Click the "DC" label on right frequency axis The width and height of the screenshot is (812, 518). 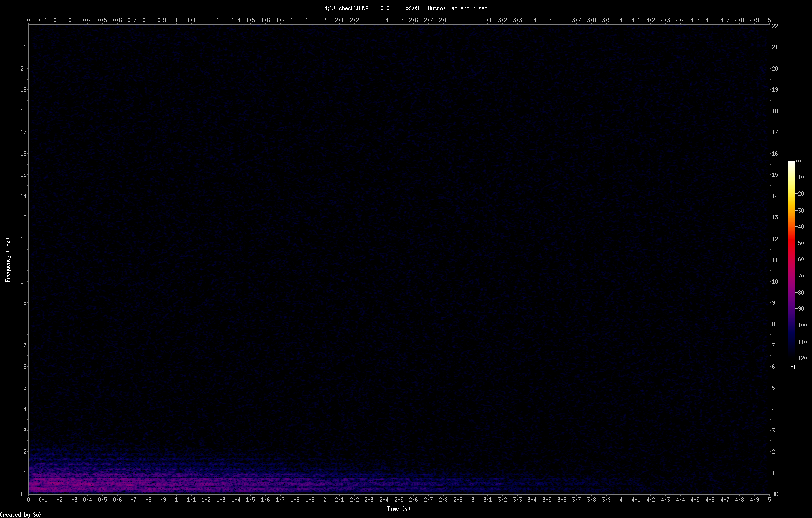point(775,494)
